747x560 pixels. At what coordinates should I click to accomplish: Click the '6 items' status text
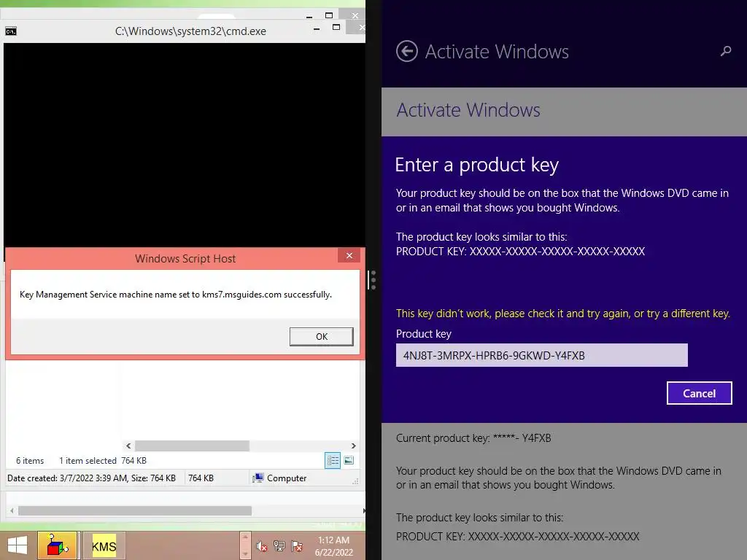click(x=29, y=461)
